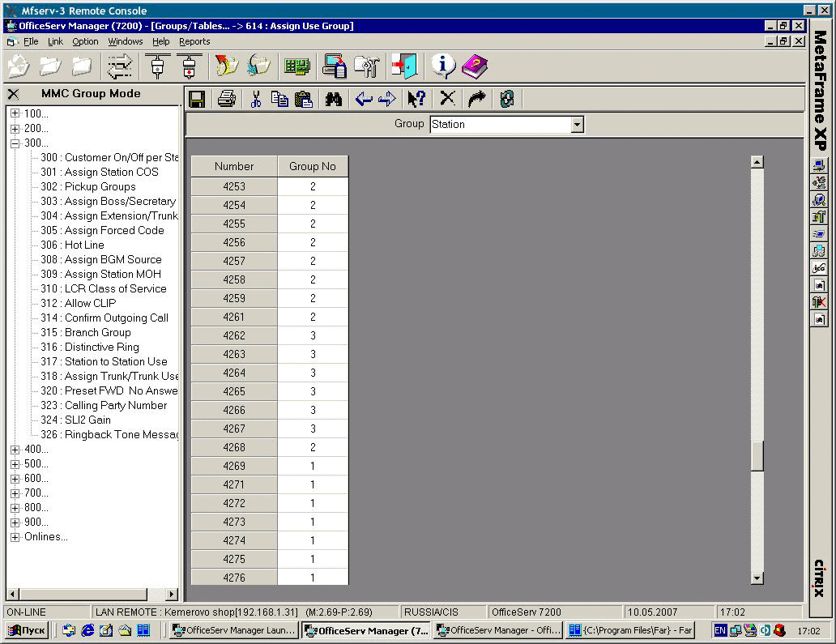Expand the 400... tree node
Viewport: 836px width, 644px height.
(15, 450)
